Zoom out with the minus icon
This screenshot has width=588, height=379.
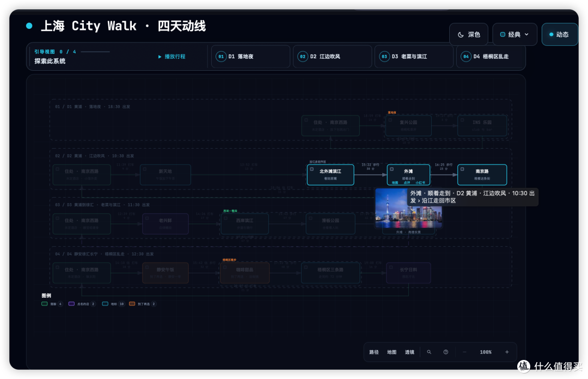pyautogui.click(x=464, y=352)
